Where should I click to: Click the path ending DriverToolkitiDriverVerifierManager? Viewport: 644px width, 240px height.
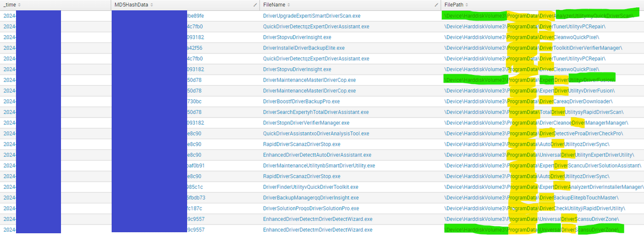[533, 48]
